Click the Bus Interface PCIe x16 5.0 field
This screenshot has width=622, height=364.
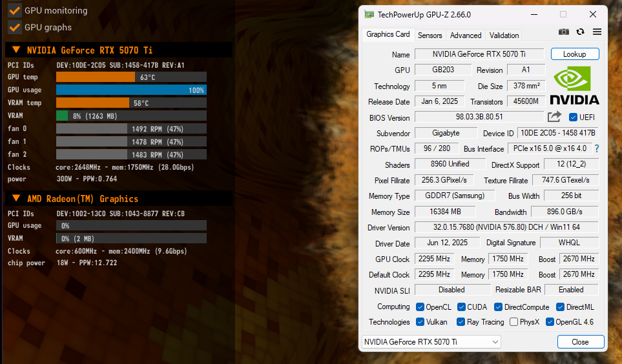(550, 148)
